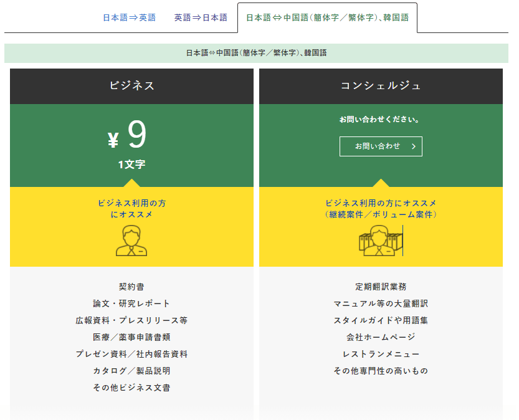Click 会社ホームページ list item
519x420 pixels.
click(381, 337)
